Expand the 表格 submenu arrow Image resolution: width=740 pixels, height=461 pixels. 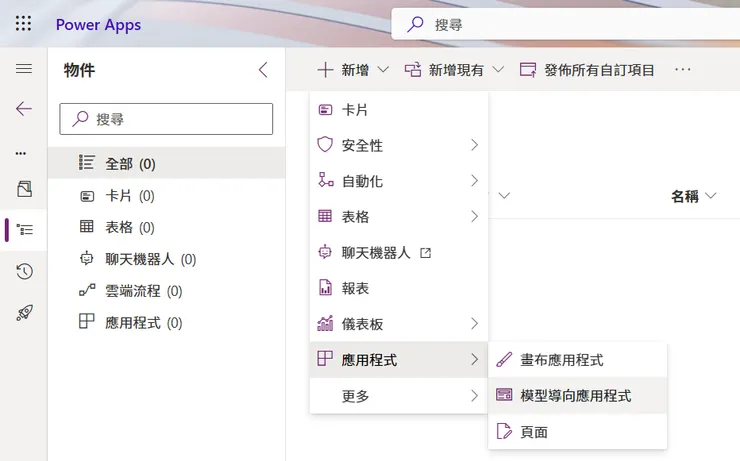(474, 217)
